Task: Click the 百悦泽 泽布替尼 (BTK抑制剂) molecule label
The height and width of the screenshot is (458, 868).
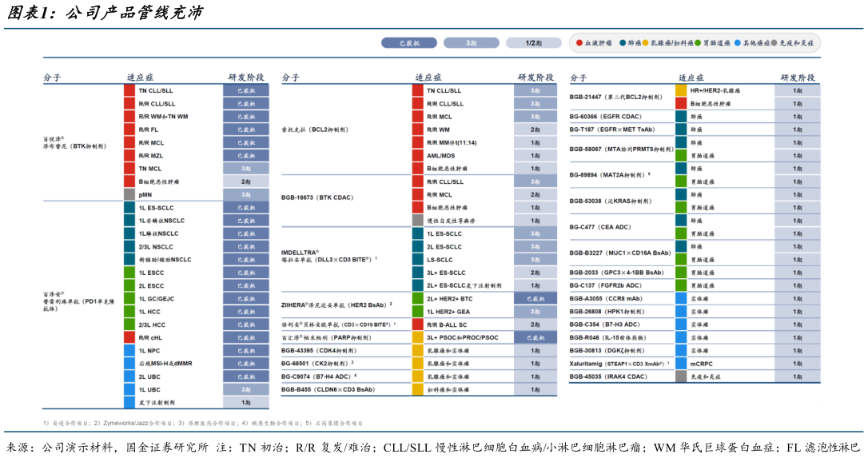Action: pyautogui.click(x=74, y=142)
